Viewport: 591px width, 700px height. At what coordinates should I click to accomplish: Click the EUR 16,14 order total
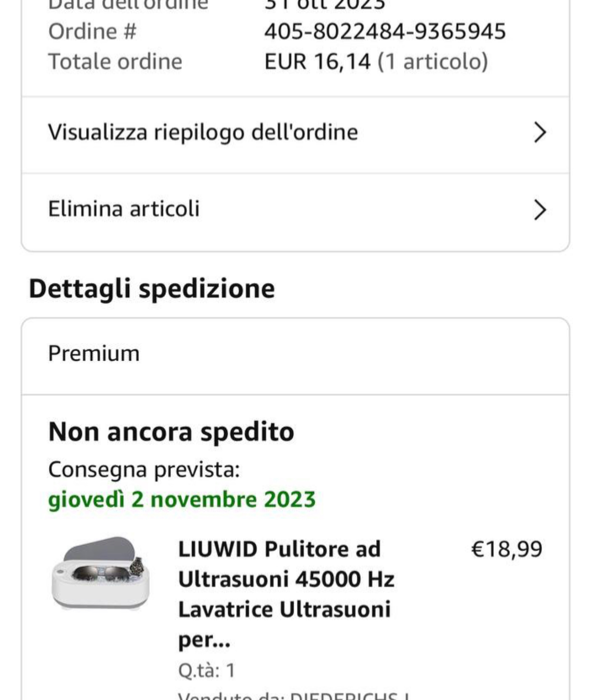coord(317,61)
